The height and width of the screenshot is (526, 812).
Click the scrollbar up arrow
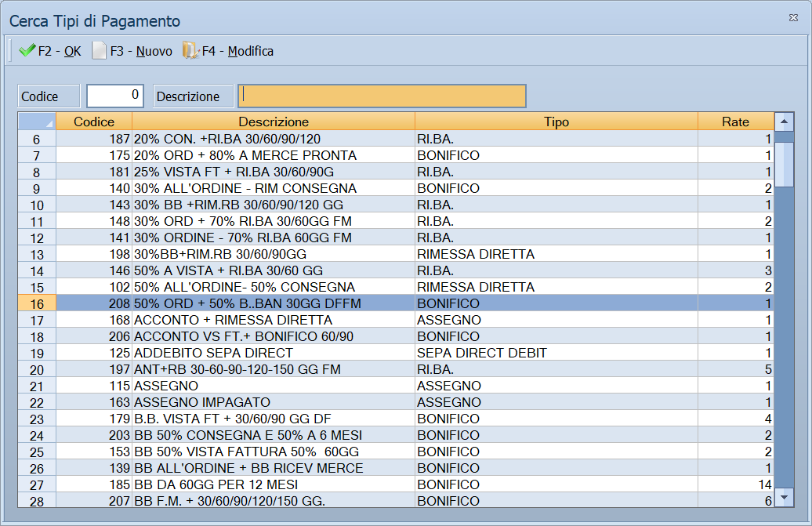[784, 122]
